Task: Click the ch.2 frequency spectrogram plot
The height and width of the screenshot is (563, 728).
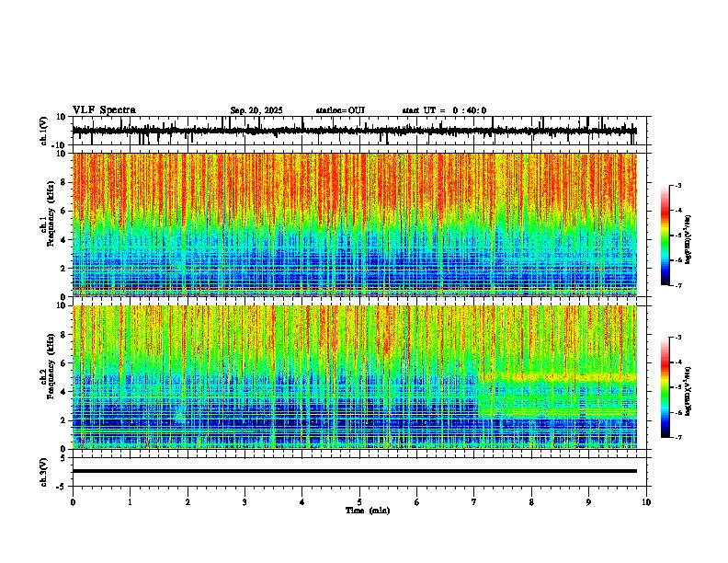Action: tap(355, 377)
